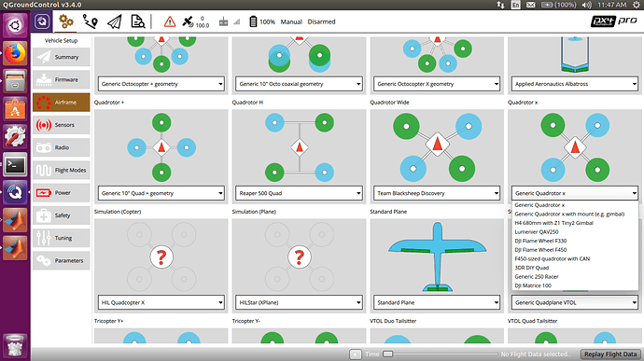The image size is (644, 361).
Task: Click the flight replay time slider handle
Action: coord(387,354)
